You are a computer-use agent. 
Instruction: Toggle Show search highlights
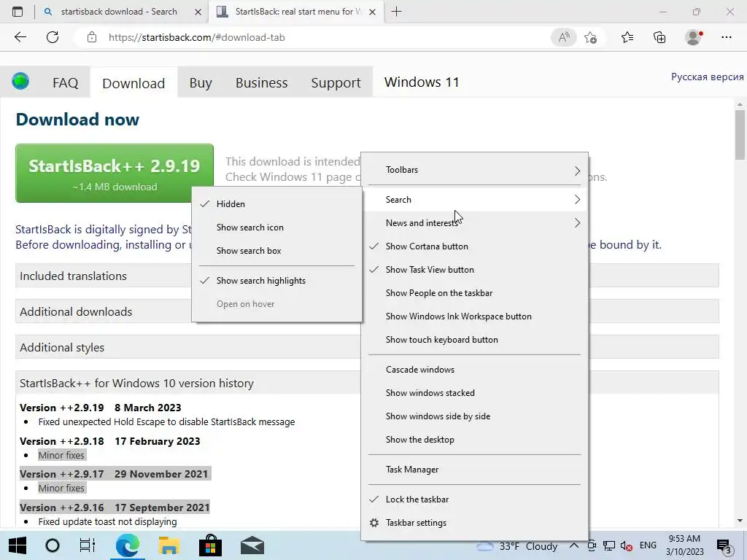tap(276, 281)
